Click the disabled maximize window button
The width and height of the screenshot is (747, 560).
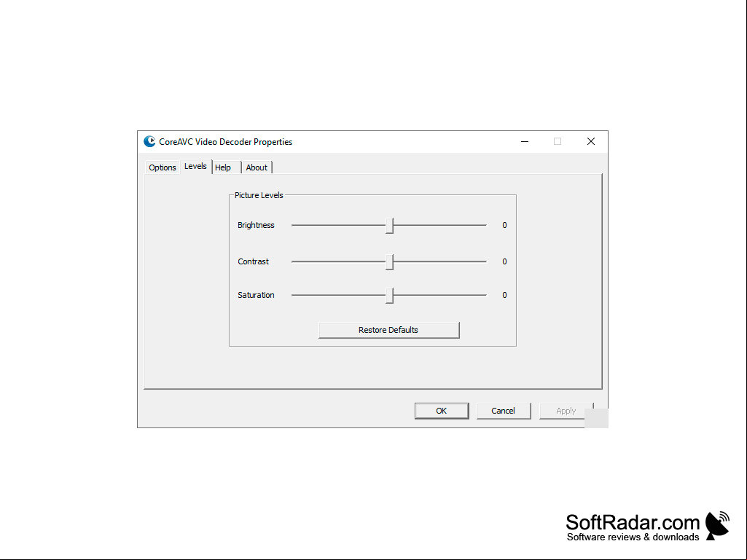(558, 141)
